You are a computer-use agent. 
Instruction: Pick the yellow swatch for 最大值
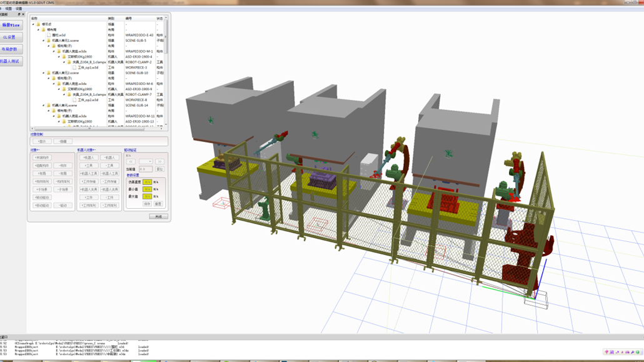147,196
